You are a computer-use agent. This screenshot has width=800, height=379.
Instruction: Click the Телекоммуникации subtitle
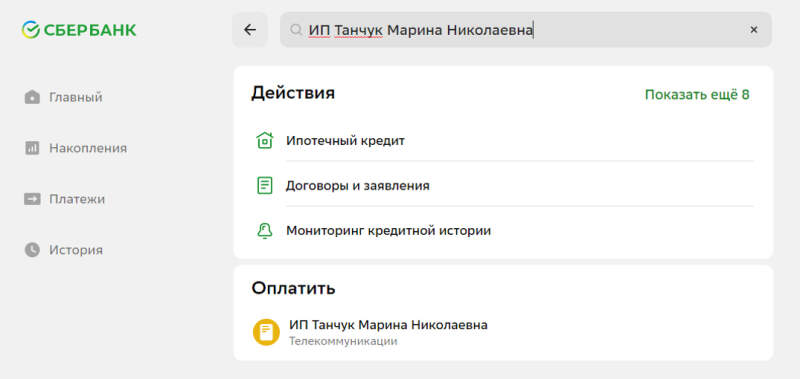[x=343, y=341]
